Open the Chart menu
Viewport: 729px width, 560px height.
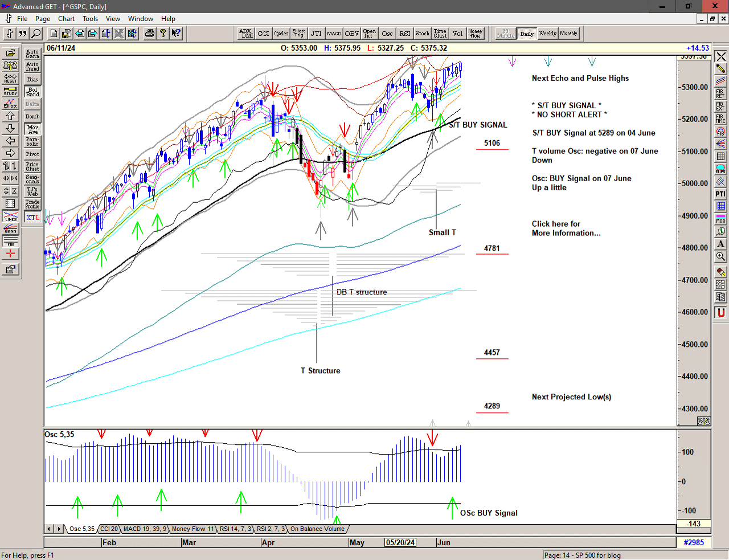pos(66,19)
